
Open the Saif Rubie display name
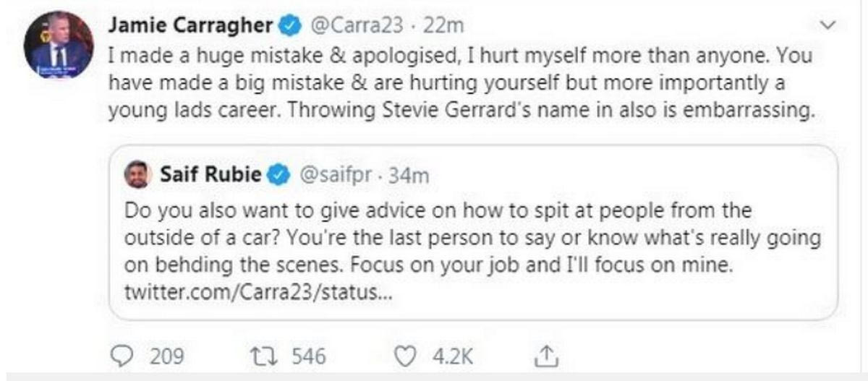tap(210, 175)
